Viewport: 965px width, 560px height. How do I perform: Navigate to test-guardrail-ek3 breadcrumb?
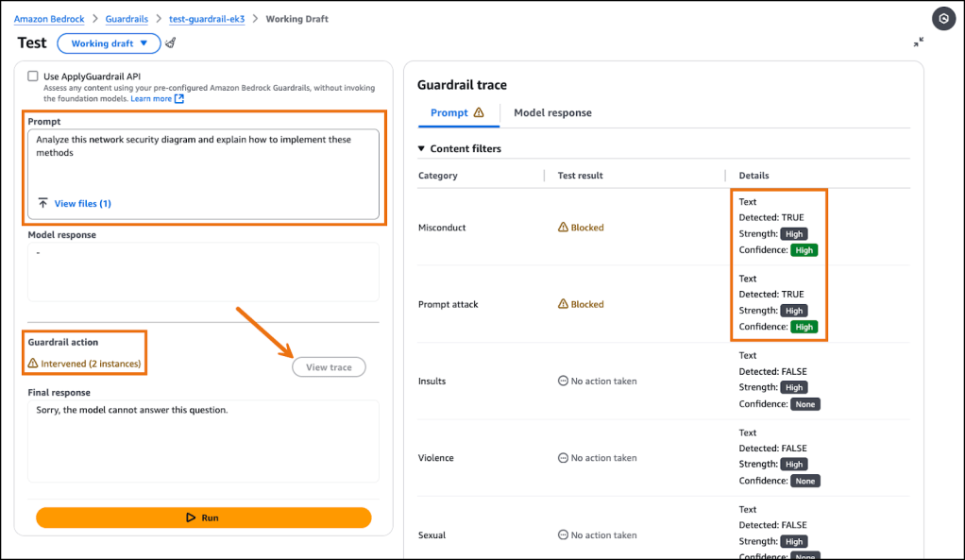coord(207,19)
